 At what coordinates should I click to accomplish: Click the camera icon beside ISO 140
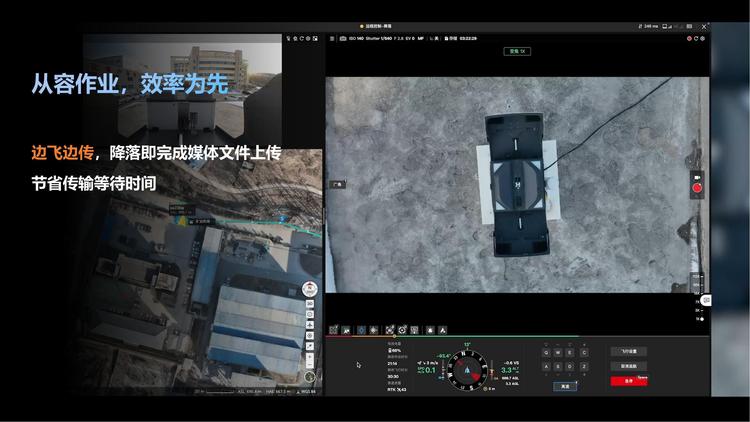[x=342, y=38]
